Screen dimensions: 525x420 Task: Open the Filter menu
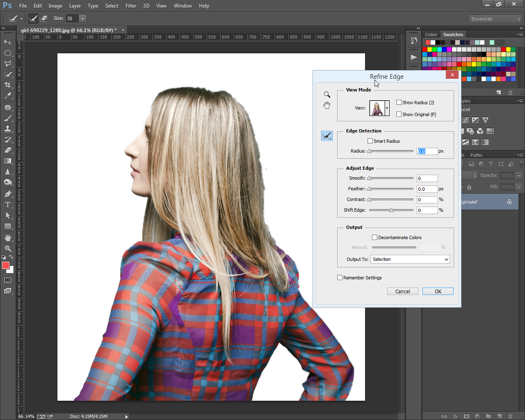coord(131,6)
